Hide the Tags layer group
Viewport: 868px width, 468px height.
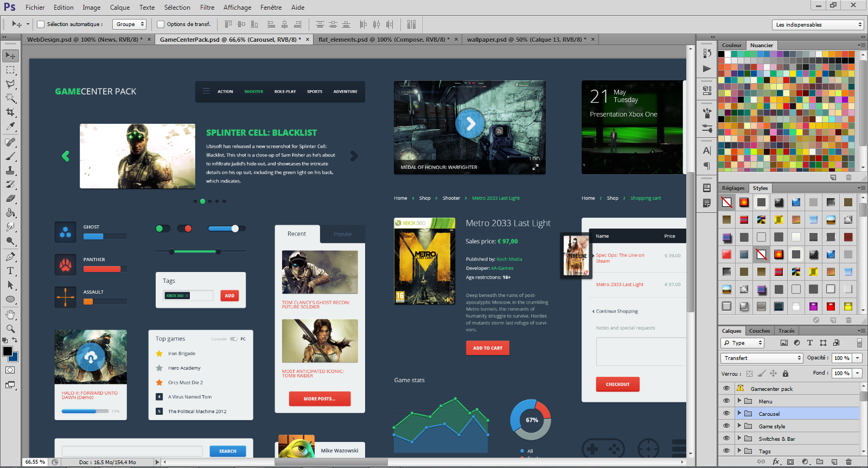[x=726, y=451]
